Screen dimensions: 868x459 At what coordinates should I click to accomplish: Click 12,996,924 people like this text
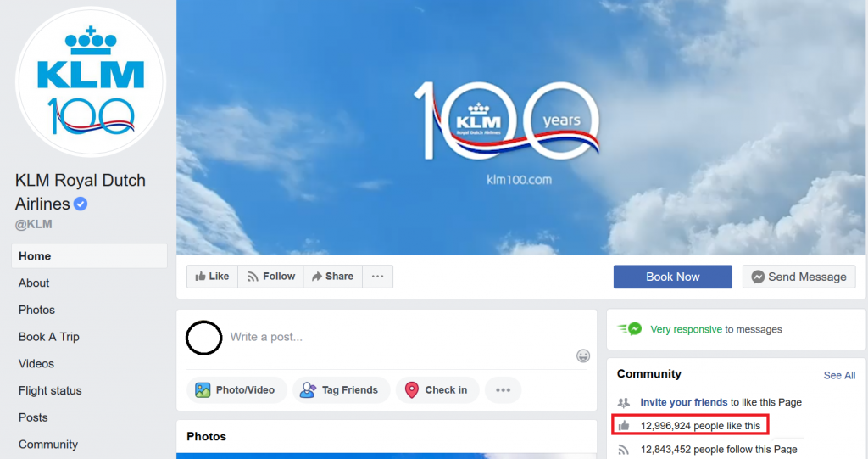point(700,426)
